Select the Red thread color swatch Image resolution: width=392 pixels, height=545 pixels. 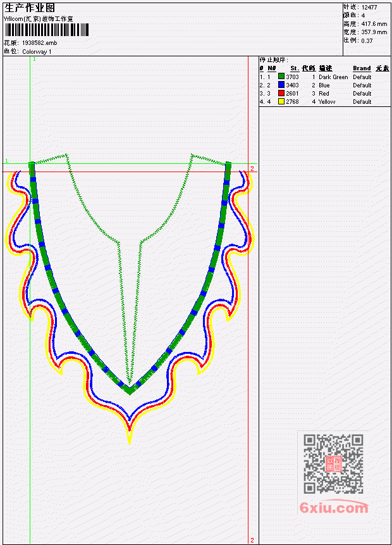click(281, 93)
